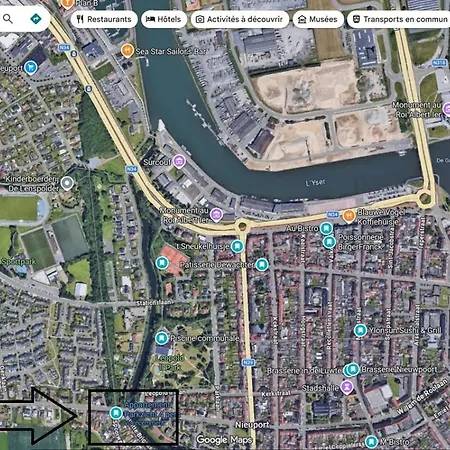Filter map by Hôtels
The height and width of the screenshot is (450, 450).
(163, 19)
